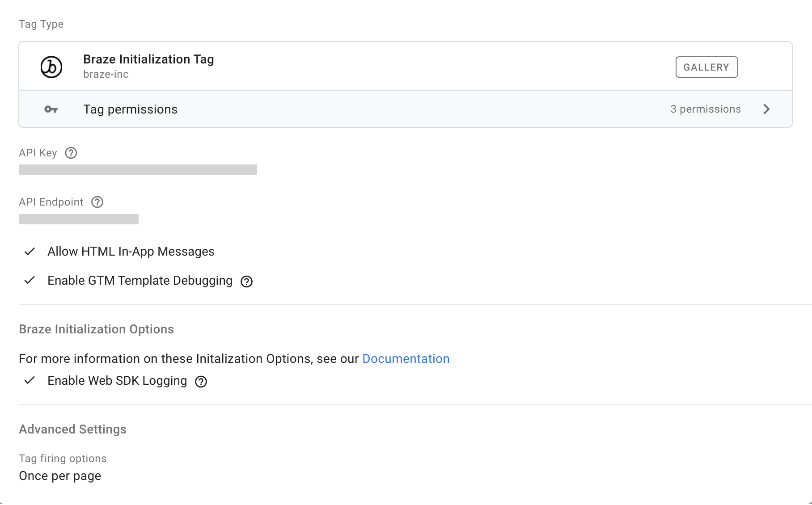Expand Tag permissions with the chevron arrow

766,109
